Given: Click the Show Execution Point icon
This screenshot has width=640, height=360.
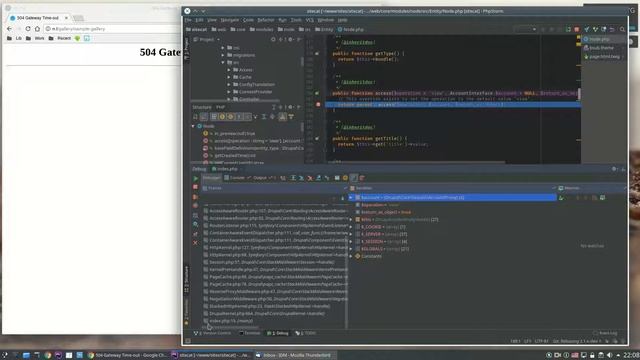Looking at the screenshot, I should tap(283, 178).
